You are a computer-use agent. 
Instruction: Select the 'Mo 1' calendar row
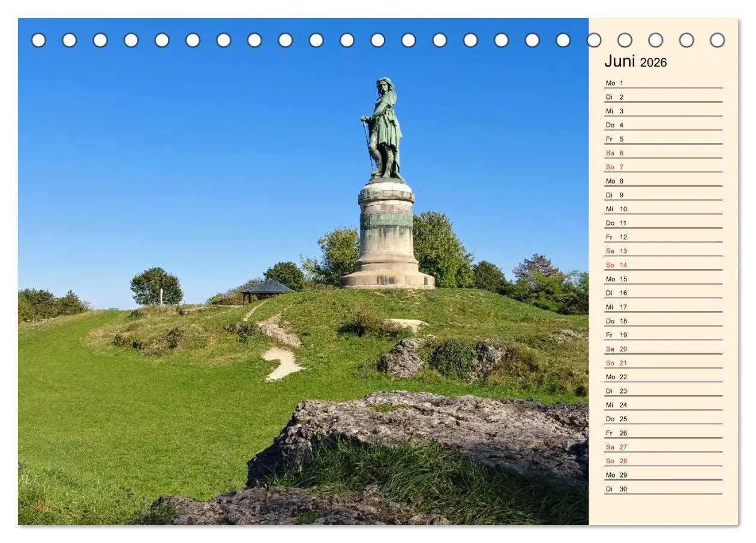(x=663, y=83)
